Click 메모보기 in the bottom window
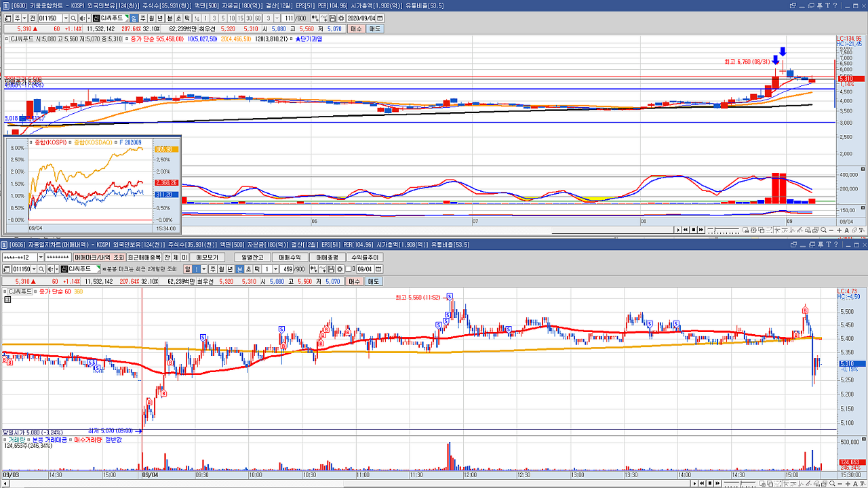 point(208,258)
